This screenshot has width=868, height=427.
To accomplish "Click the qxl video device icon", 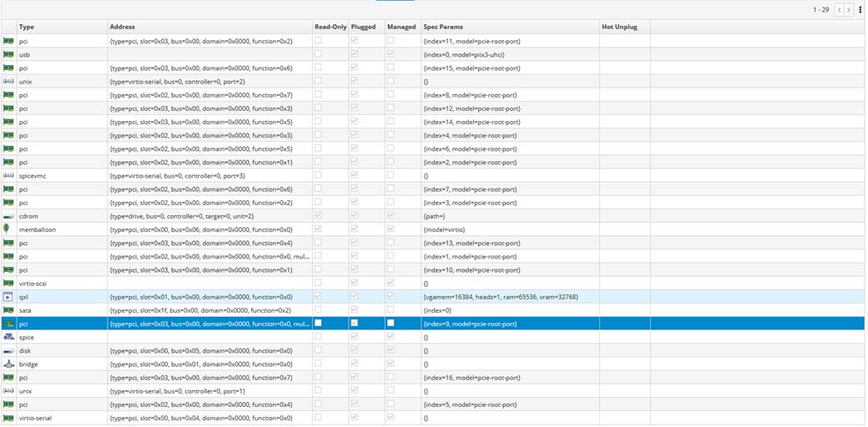I will [8, 297].
